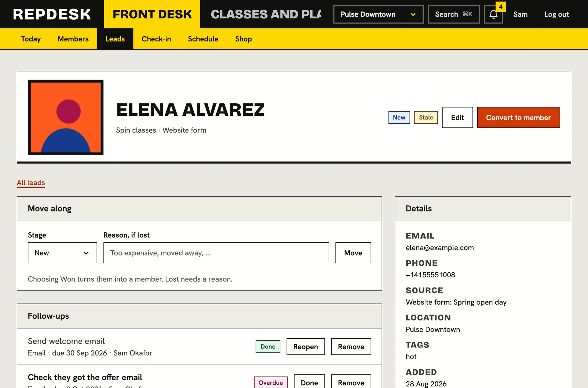Click the green Done status badge
The width and height of the screenshot is (588, 388).
268,347
